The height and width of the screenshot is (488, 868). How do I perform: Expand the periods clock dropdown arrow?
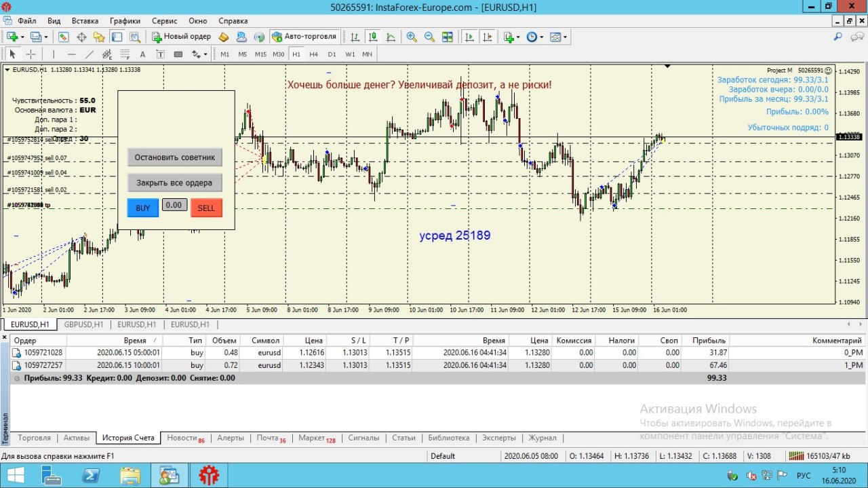pos(541,37)
